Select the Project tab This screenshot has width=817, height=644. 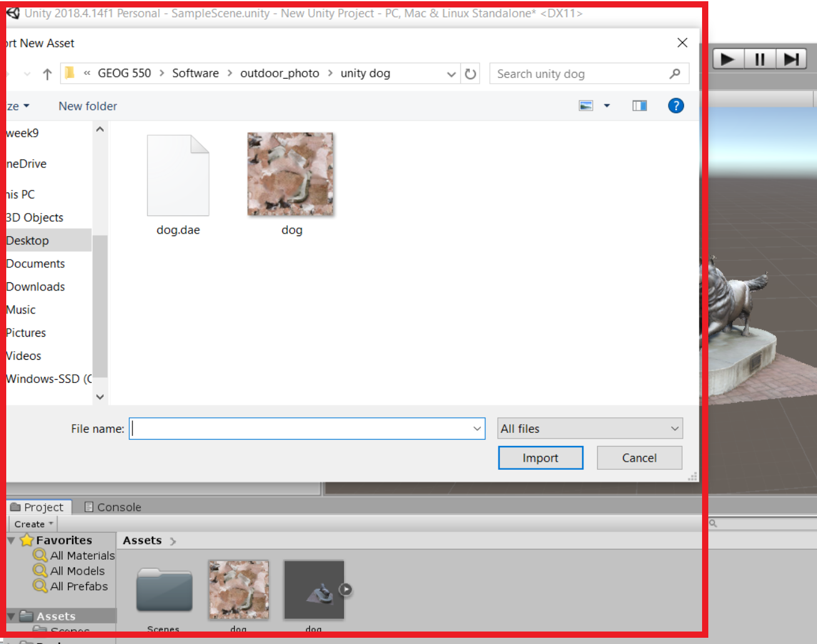pos(38,507)
